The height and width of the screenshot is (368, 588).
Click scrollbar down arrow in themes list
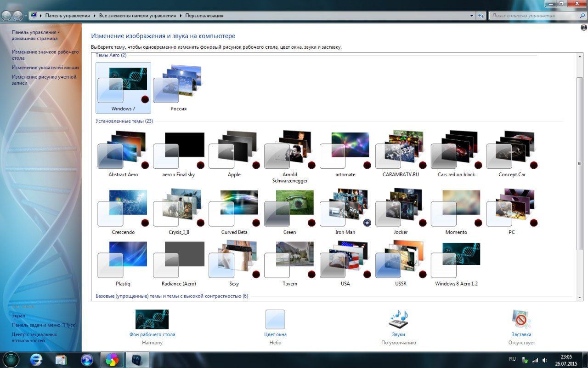pyautogui.click(x=579, y=297)
